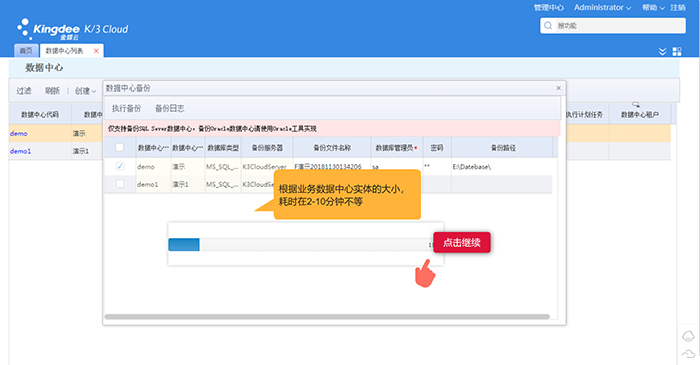
Task: Focus the function search input field
Action: 613,26
